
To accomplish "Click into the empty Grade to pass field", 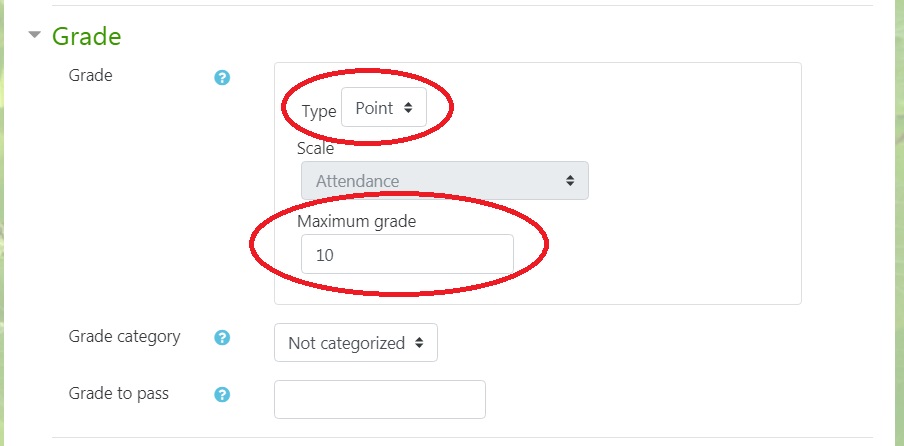I will coord(380,399).
